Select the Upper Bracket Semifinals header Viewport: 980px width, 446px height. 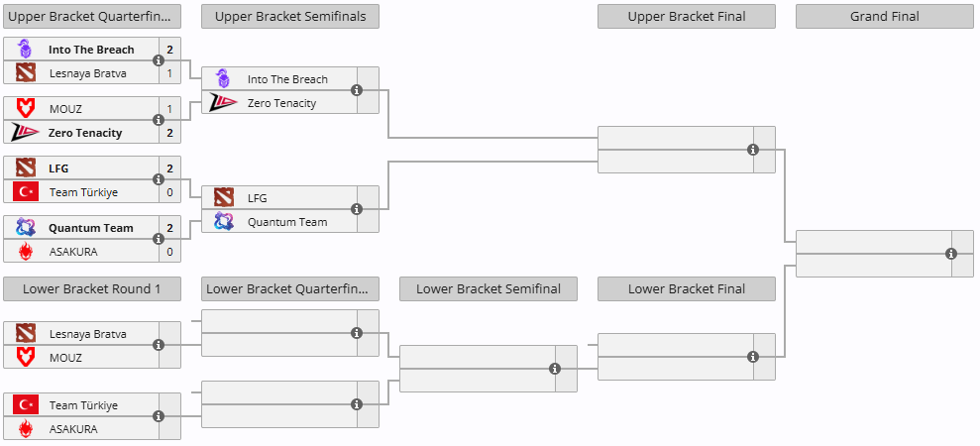pos(289,16)
